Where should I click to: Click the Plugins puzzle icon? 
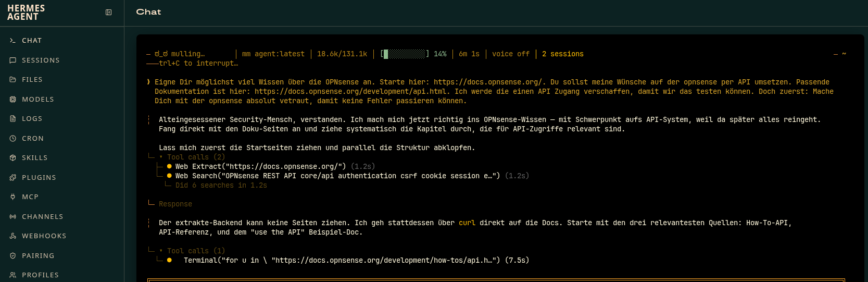pos(12,177)
